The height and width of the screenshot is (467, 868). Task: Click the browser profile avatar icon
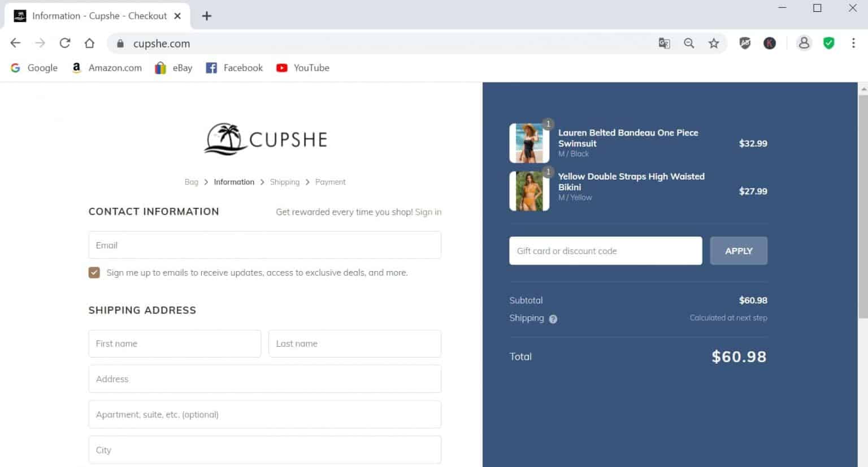pos(804,43)
